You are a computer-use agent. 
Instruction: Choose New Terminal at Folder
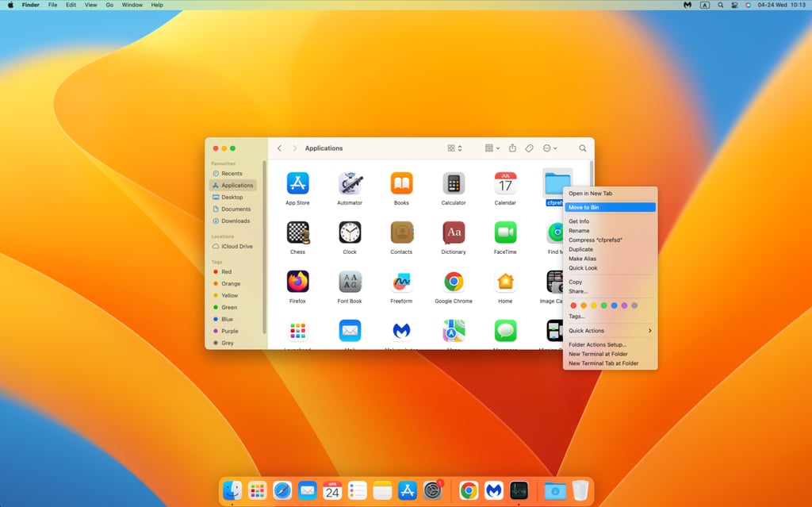point(610,354)
